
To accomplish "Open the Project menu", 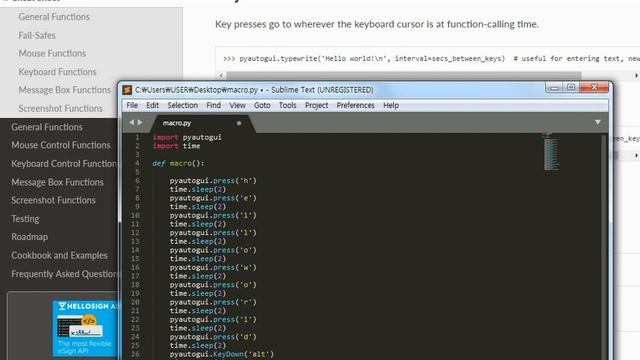I will [x=316, y=105].
